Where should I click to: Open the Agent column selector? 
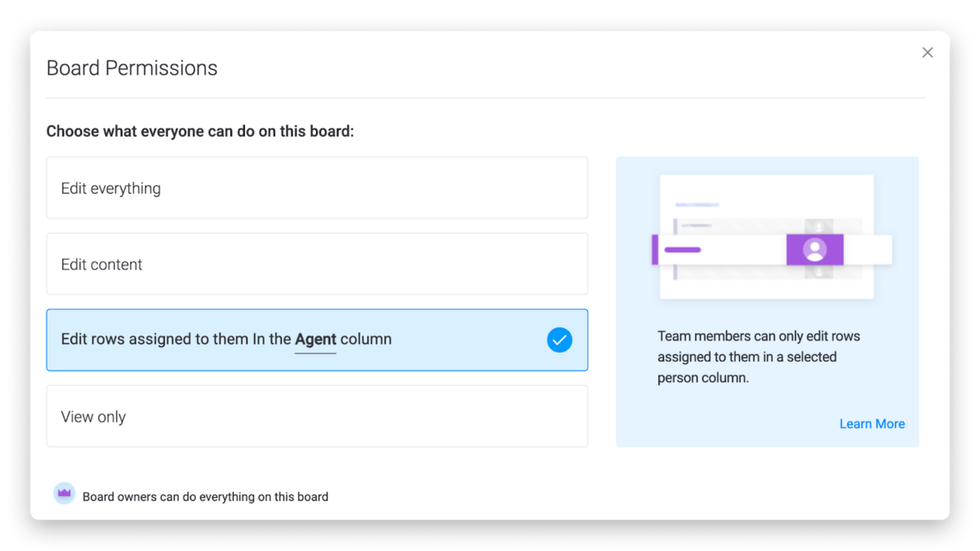pyautogui.click(x=315, y=340)
